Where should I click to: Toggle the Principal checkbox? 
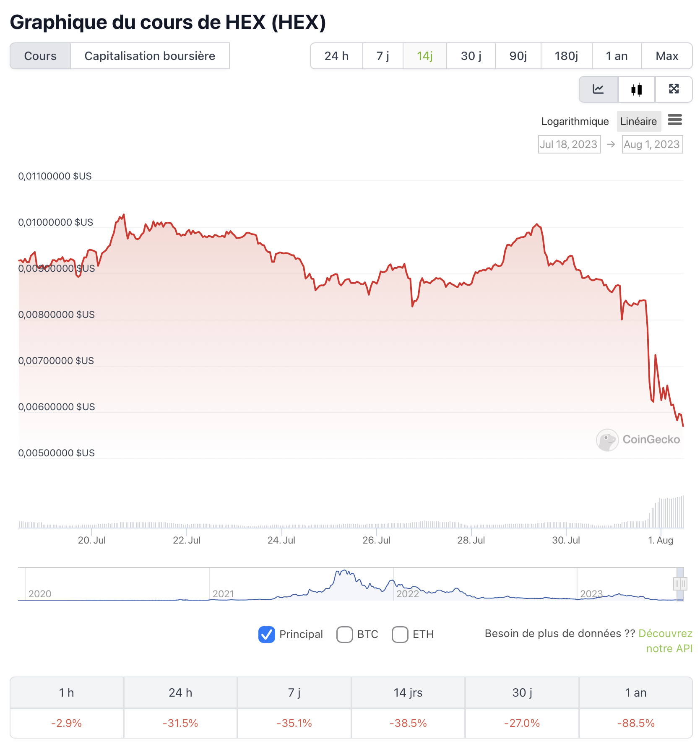click(x=267, y=634)
